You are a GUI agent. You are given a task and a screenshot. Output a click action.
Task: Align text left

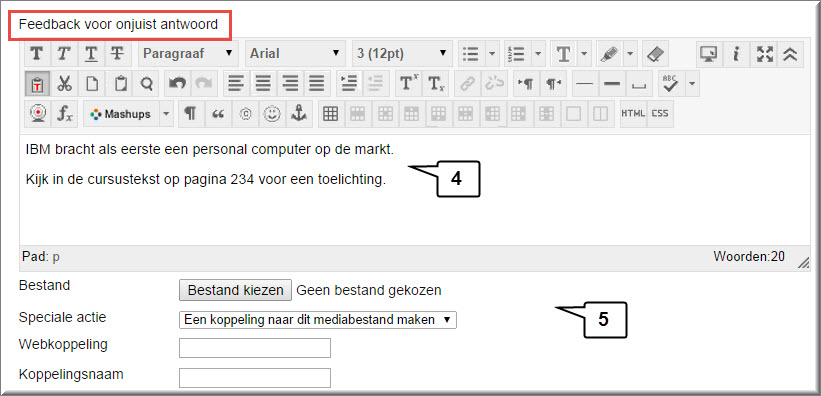pyautogui.click(x=237, y=84)
